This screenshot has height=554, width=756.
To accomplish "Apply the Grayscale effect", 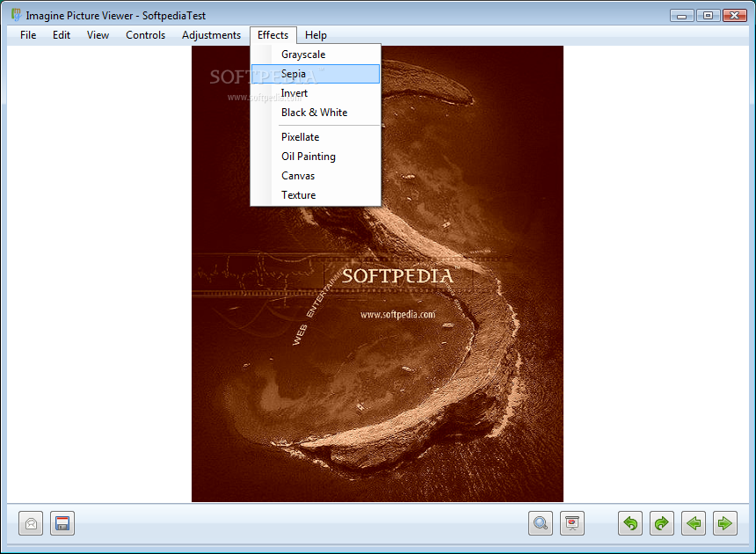I will 316,55.
